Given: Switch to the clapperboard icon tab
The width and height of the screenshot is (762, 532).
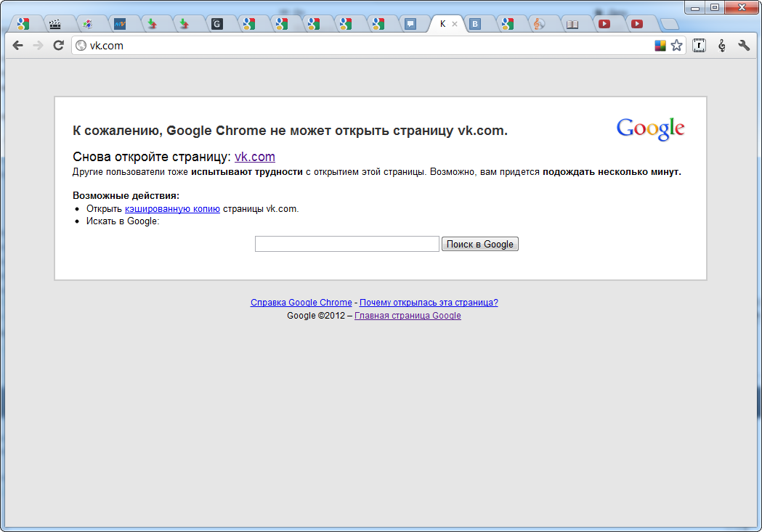Looking at the screenshot, I should pyautogui.click(x=55, y=24).
